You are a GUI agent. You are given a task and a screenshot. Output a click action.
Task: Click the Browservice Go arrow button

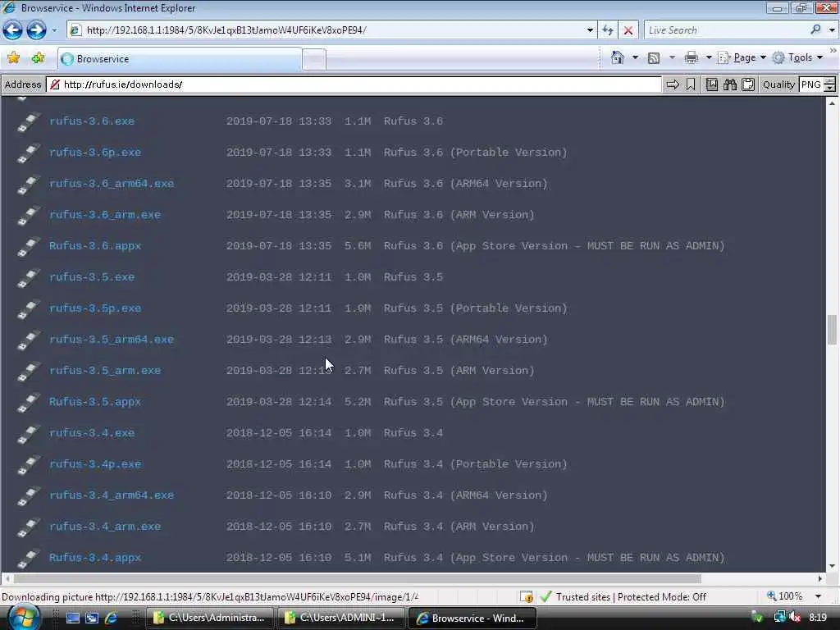coord(673,84)
